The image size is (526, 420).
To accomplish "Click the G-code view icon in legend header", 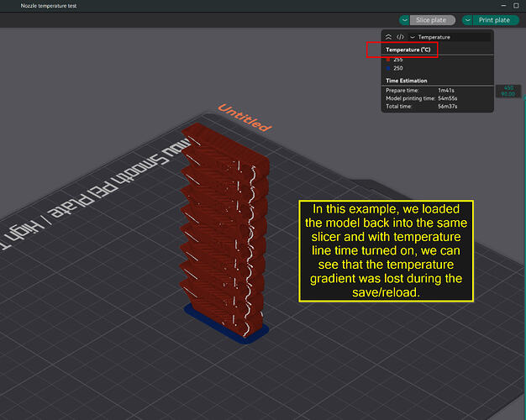I will (x=400, y=37).
